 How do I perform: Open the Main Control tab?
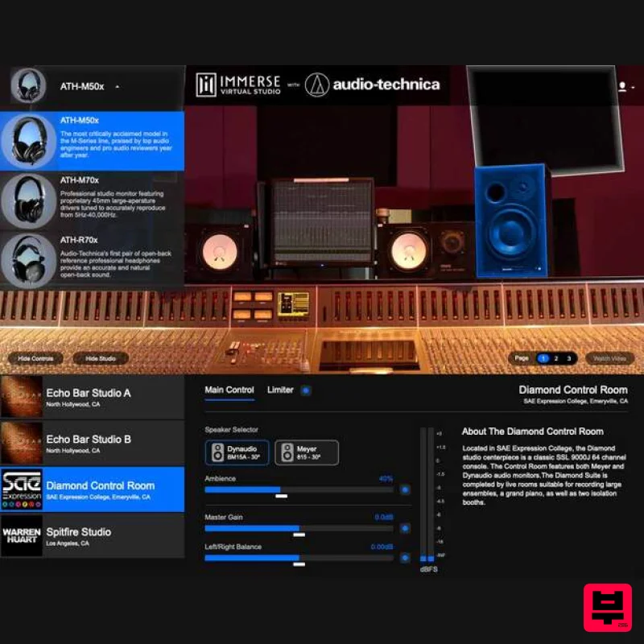pos(229,390)
